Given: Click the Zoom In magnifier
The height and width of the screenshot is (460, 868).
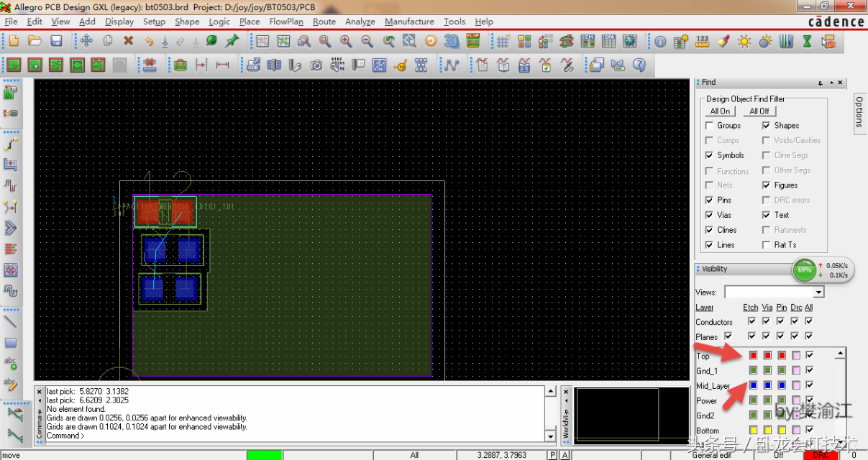Looking at the screenshot, I should (x=346, y=42).
